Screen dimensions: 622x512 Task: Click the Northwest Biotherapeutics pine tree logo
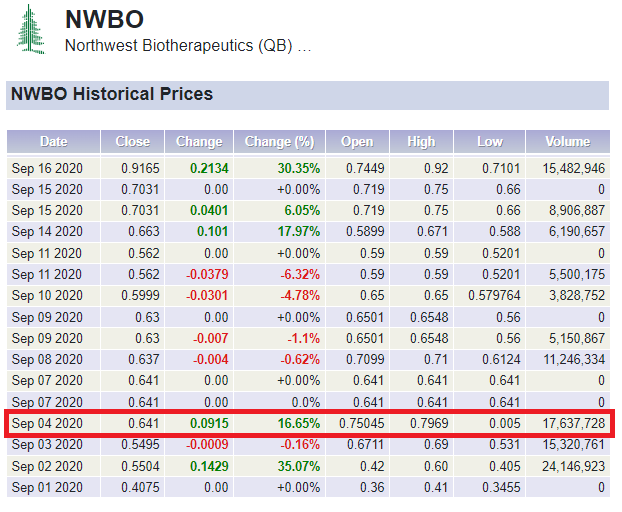(x=31, y=29)
